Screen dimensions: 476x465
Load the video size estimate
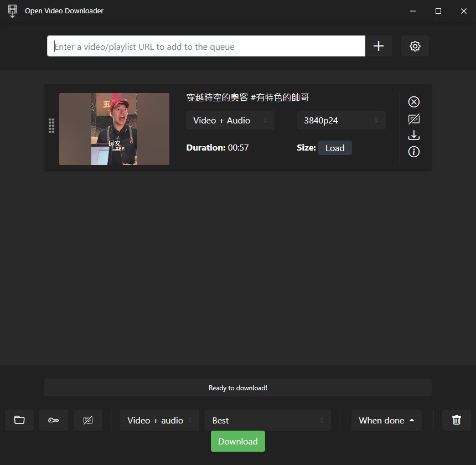tap(335, 148)
